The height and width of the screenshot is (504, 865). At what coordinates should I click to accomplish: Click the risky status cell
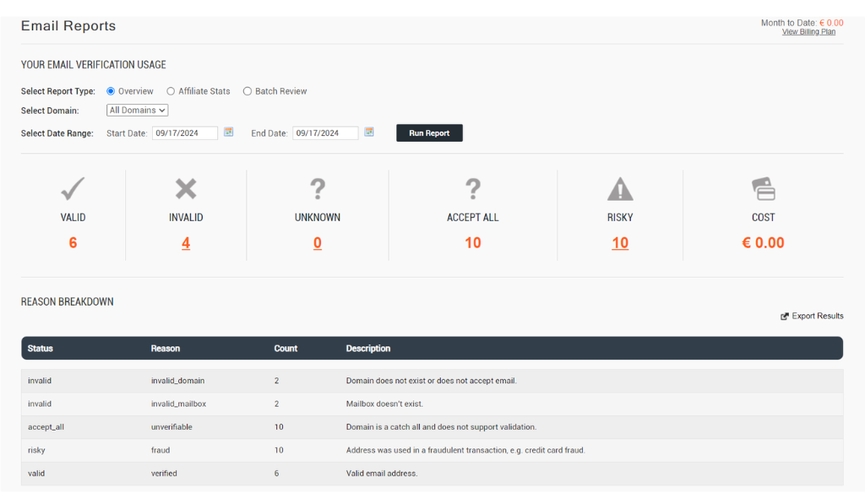coord(36,450)
